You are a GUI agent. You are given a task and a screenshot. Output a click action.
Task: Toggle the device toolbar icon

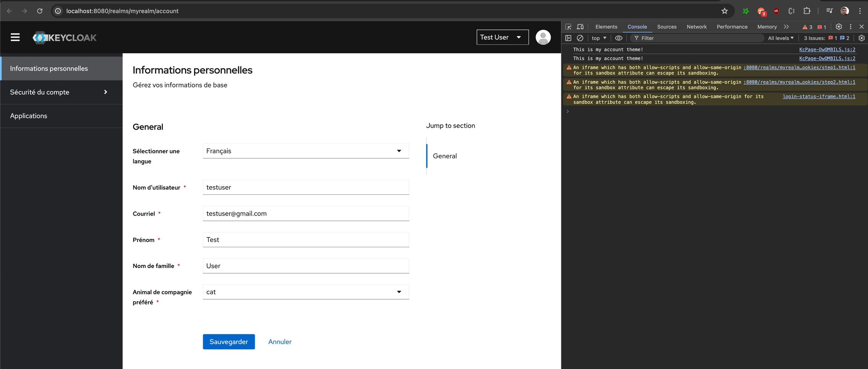click(x=580, y=27)
